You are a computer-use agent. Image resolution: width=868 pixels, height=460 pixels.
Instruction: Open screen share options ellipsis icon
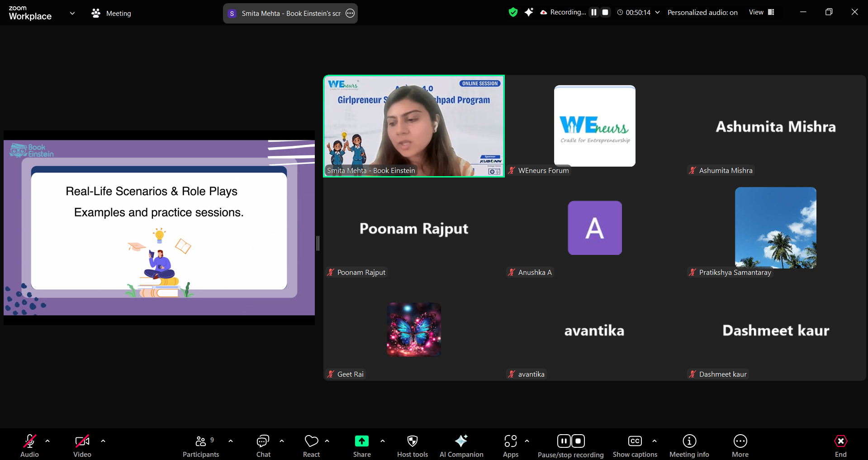click(350, 14)
